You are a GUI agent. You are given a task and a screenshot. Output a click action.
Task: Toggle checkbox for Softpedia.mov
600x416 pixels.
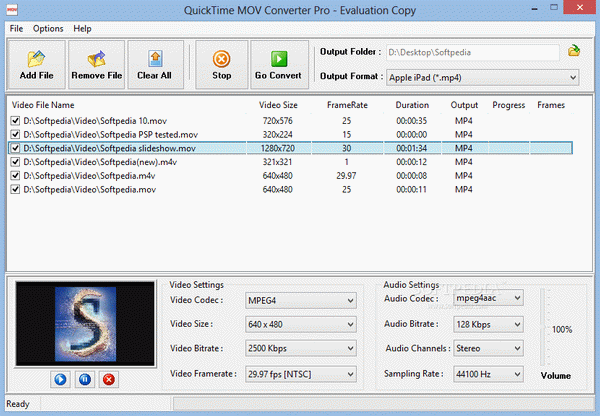(x=15, y=190)
